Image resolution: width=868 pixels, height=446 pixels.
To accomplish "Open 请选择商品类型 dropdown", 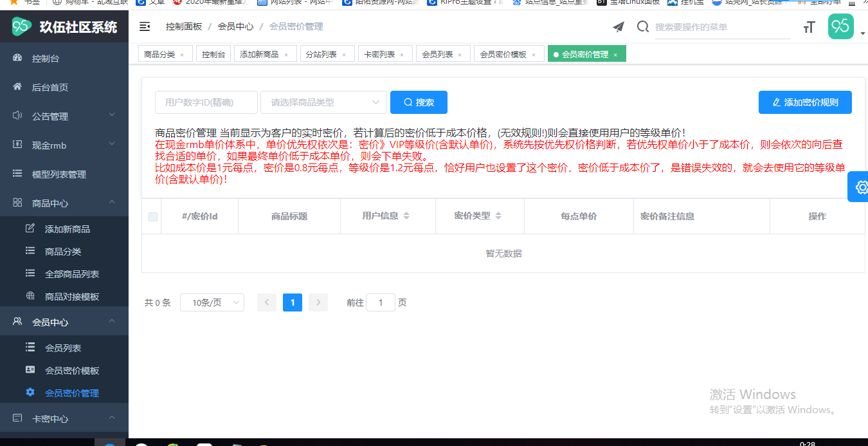I will (x=323, y=102).
